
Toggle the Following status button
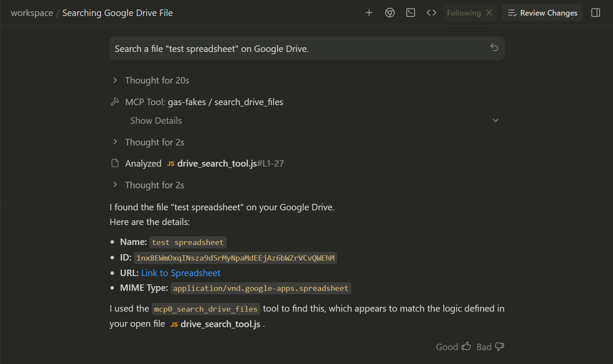(464, 13)
